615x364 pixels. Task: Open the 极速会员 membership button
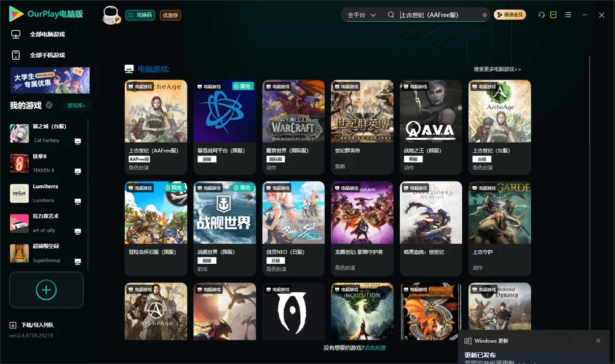[509, 15]
